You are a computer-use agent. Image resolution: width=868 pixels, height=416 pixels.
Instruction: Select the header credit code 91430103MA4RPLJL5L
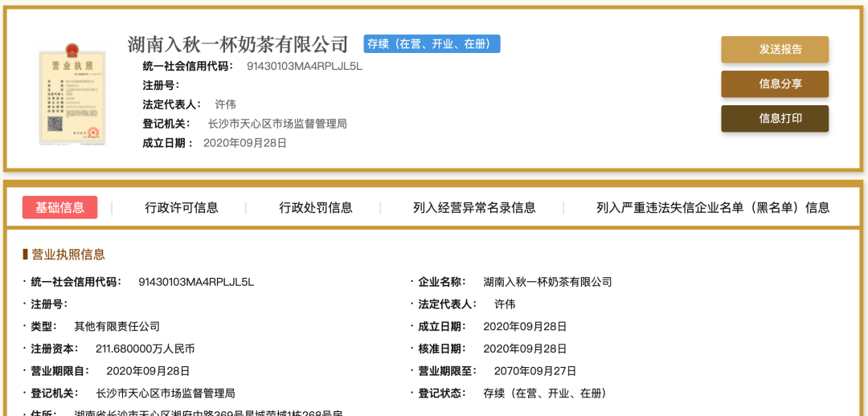[x=305, y=67]
